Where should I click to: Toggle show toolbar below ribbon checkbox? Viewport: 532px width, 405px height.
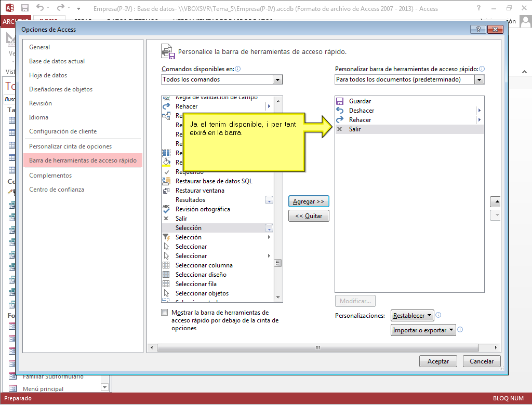[165, 313]
